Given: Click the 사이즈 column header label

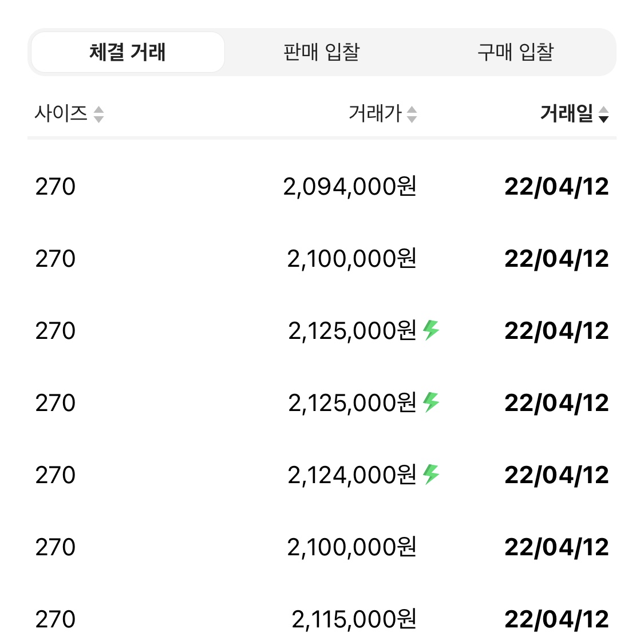Looking at the screenshot, I should pos(61,113).
